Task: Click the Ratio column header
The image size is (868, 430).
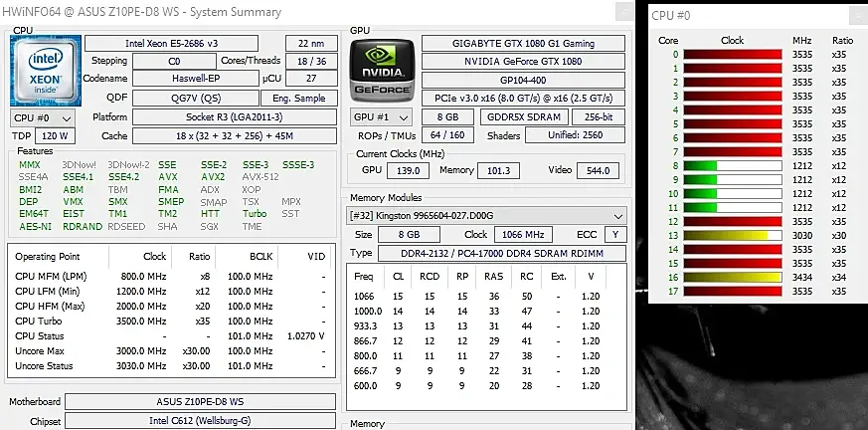Action: [x=199, y=257]
